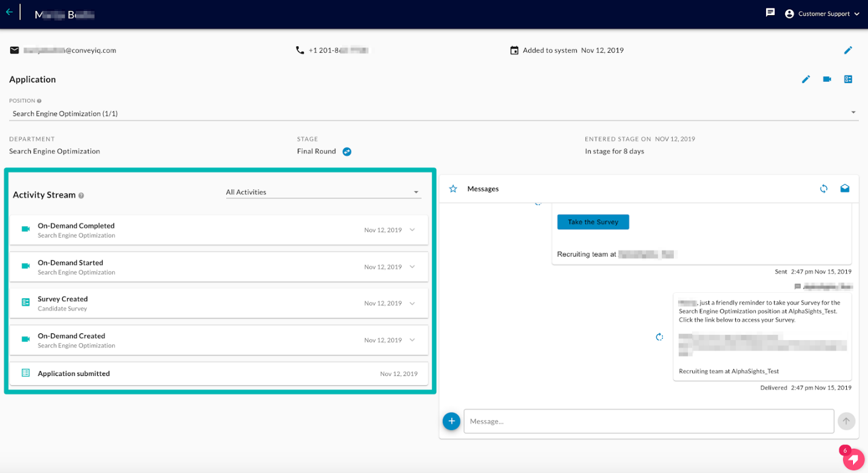
Task: Select the On-Demand Completed title text
Action: coord(76,226)
